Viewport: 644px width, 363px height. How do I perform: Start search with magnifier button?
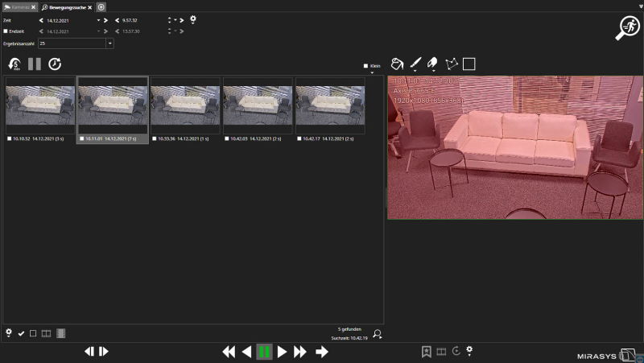click(x=377, y=334)
